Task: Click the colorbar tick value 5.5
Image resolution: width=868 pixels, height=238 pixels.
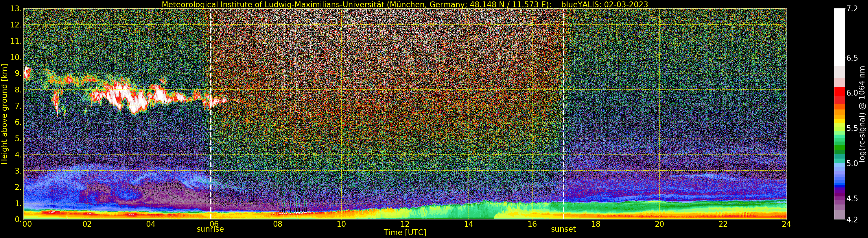Action: [x=852, y=128]
